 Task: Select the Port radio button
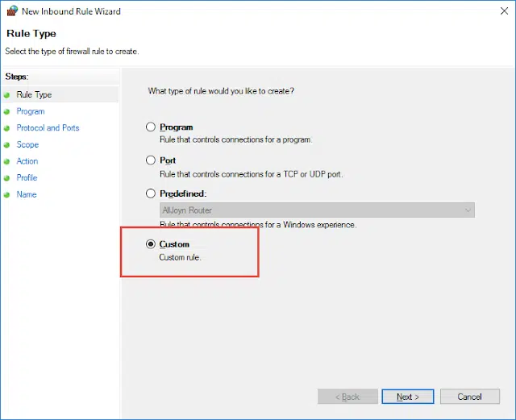click(x=151, y=160)
